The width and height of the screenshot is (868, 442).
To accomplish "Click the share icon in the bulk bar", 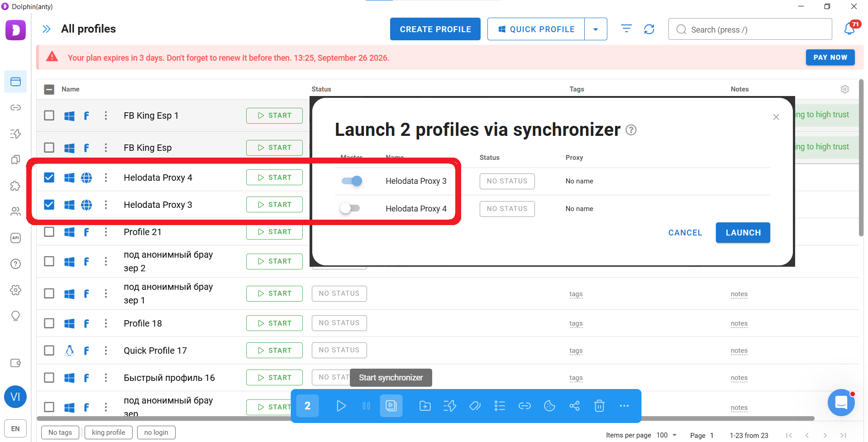I will click(574, 406).
